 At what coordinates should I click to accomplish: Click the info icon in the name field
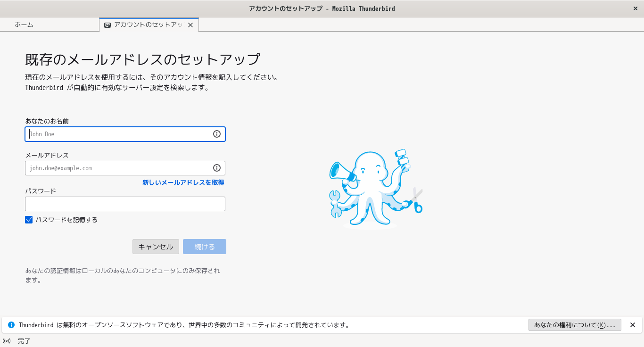coord(217,134)
